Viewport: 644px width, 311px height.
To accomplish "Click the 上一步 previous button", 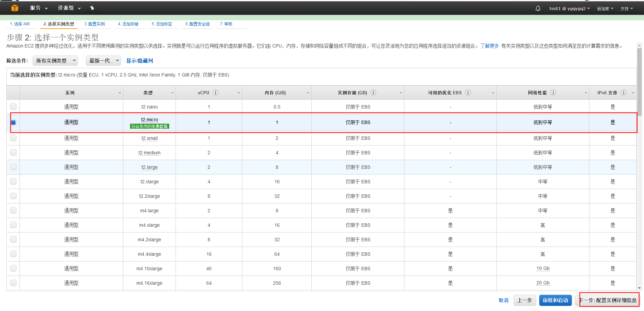I will 525,300.
